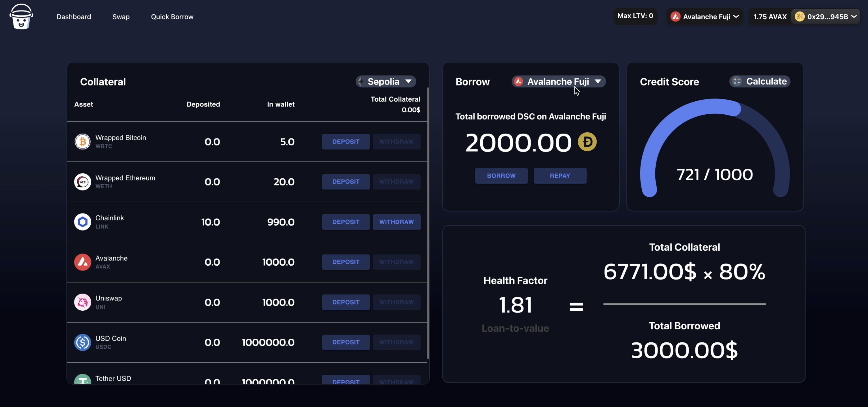Click the collateral list vertical scrollbar
868x407 pixels.
click(428, 222)
